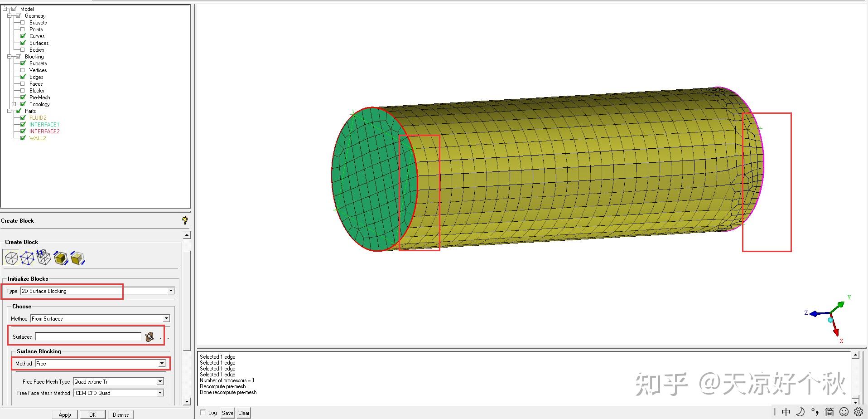This screenshot has height=419, width=868.
Task: Collapse the Blocking tree node
Action: pyautogui.click(x=9, y=57)
